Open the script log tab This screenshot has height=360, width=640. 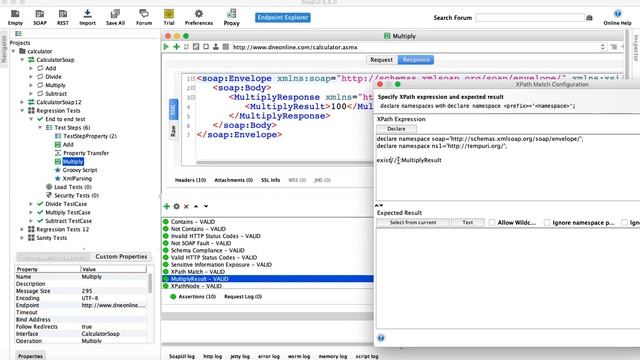(367, 356)
